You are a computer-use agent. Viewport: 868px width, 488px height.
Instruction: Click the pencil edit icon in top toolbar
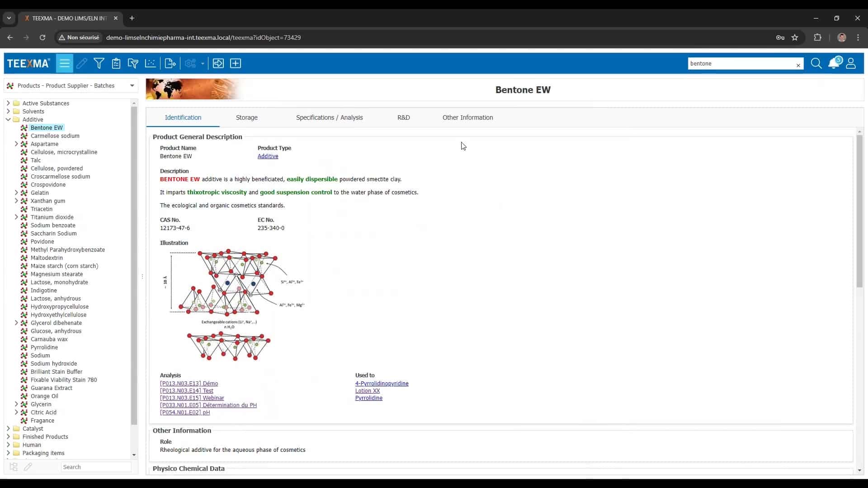(x=82, y=63)
